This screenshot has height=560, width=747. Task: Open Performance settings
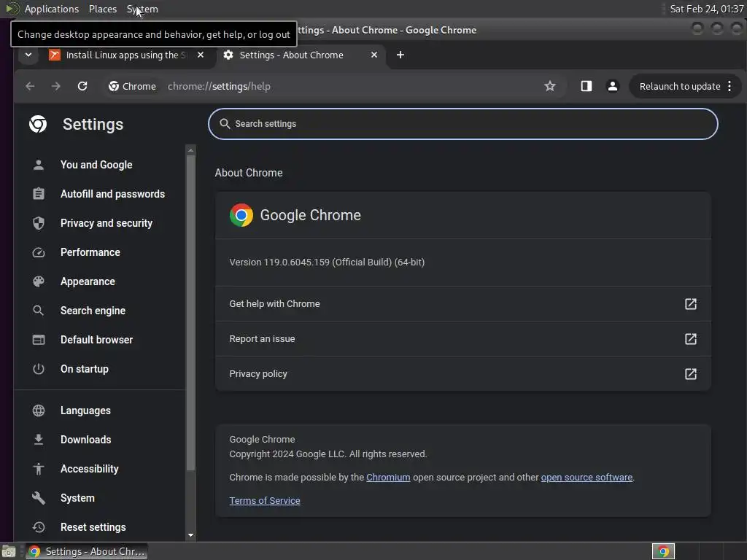pos(90,252)
